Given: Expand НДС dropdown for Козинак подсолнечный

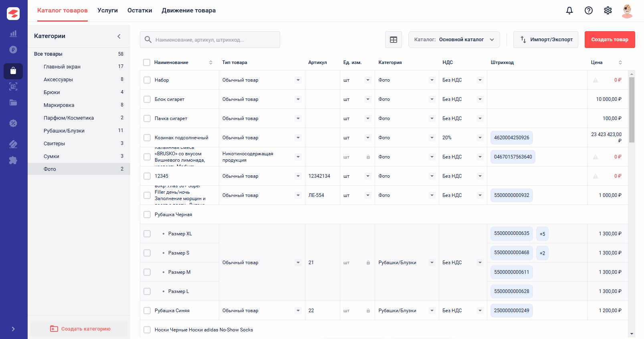Looking at the screenshot, I should [x=480, y=138].
